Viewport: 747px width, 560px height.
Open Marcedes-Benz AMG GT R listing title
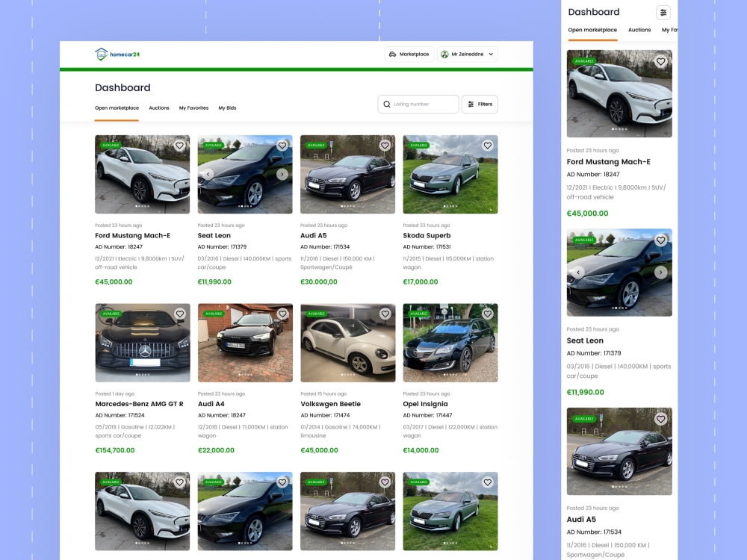139,404
